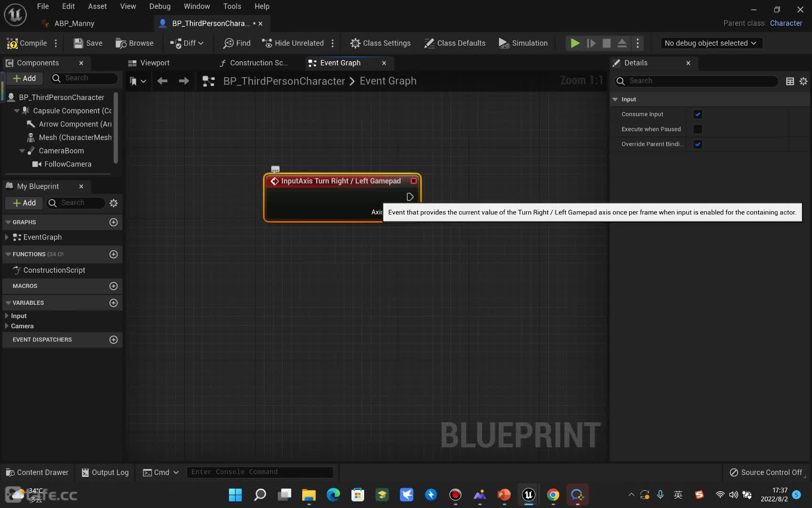
Task: Open play mode options menu
Action: (638, 43)
